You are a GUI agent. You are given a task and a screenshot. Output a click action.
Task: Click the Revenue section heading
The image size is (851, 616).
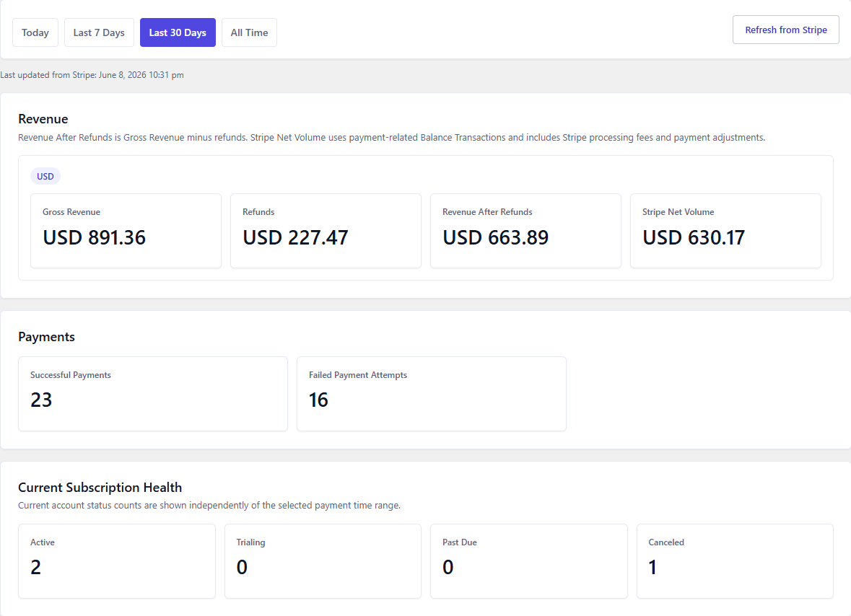43,119
